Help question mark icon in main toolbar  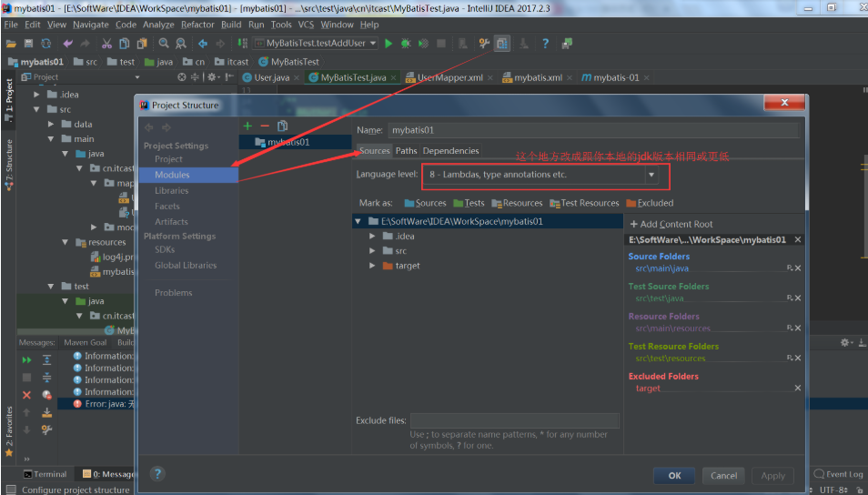point(545,43)
